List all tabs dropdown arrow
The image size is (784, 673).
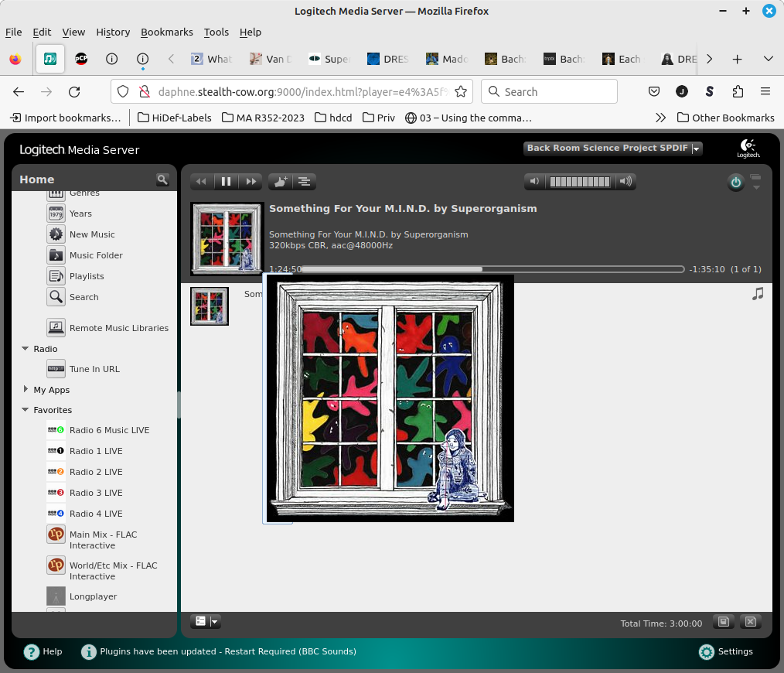769,59
